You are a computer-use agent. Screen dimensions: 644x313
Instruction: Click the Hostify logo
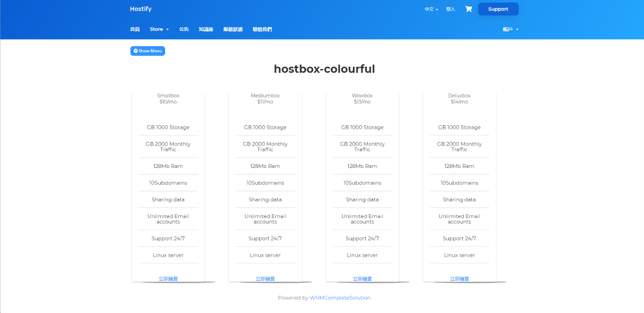[141, 9]
